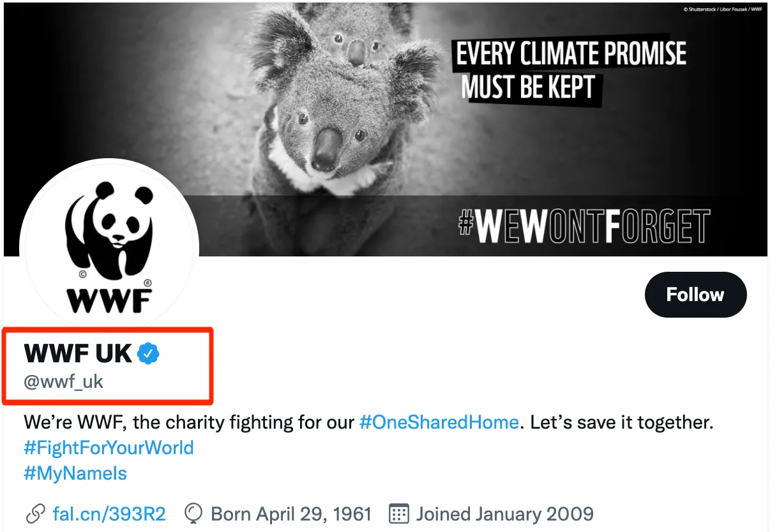Click the Born April 29, 1961 text
Image resolution: width=770 pixels, height=532 pixels.
point(291,514)
